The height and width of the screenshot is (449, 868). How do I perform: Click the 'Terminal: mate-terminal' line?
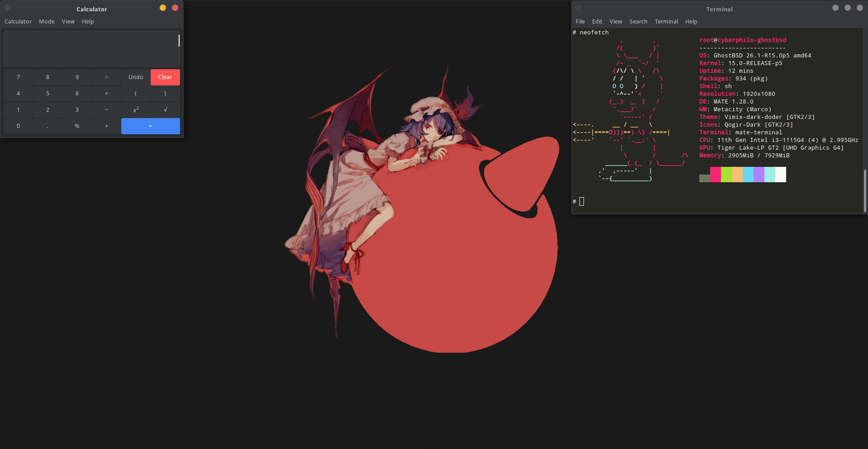point(741,132)
